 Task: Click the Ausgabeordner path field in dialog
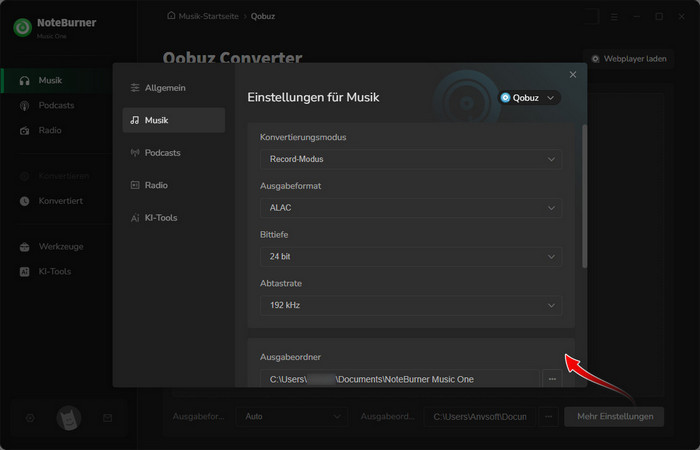(x=400, y=379)
